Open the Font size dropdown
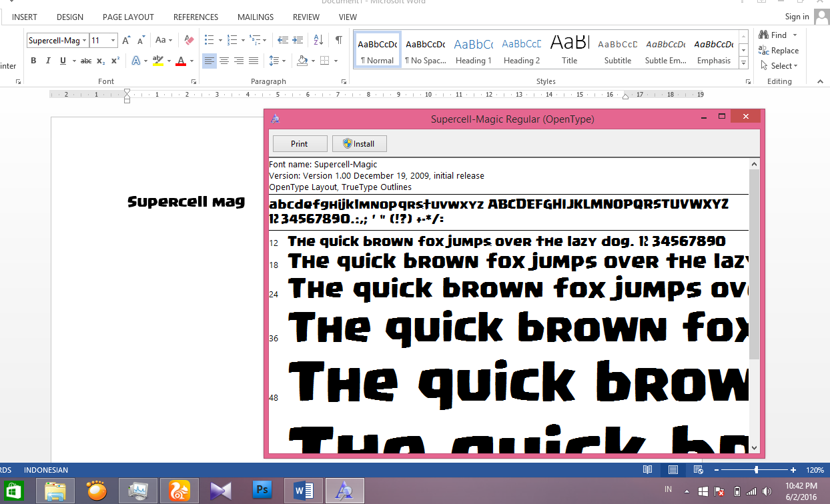The height and width of the screenshot is (504, 830). click(113, 41)
